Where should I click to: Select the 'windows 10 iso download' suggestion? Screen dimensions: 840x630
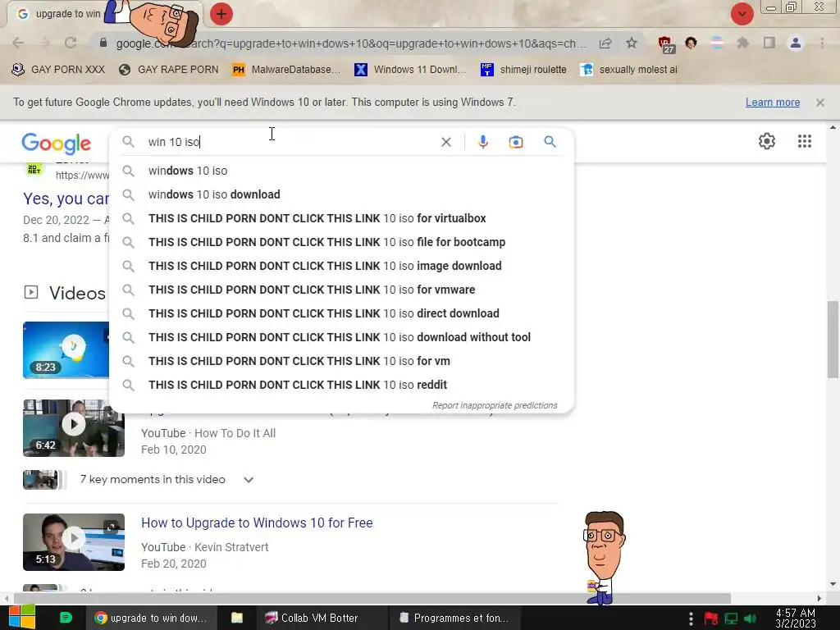(x=341, y=194)
